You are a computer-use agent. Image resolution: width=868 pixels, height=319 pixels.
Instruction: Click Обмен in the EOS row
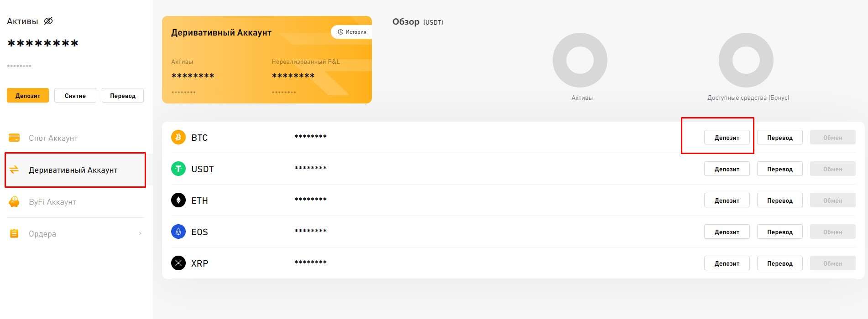tap(833, 232)
